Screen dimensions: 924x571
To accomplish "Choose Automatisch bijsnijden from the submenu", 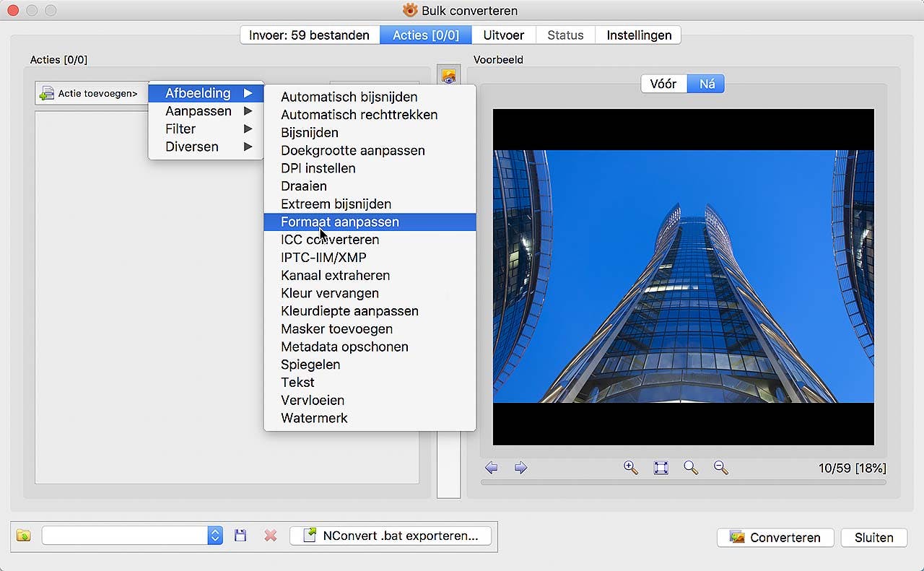I will click(x=370, y=97).
